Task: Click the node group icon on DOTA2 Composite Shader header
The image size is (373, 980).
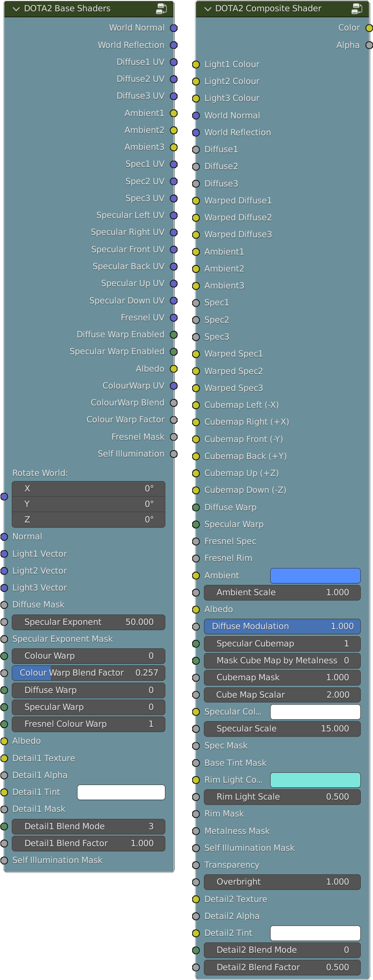Action: tap(357, 8)
